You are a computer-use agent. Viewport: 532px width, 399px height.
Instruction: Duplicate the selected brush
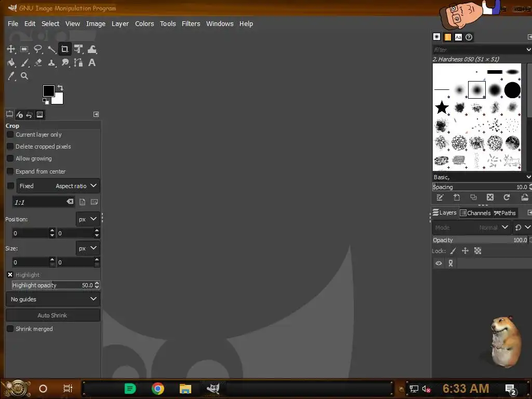(473, 197)
